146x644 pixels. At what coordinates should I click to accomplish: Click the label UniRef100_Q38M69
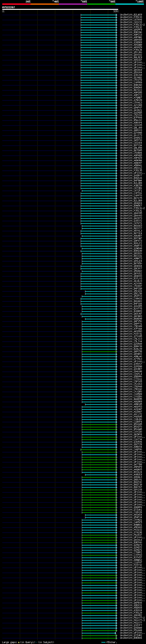pos(131,42)
